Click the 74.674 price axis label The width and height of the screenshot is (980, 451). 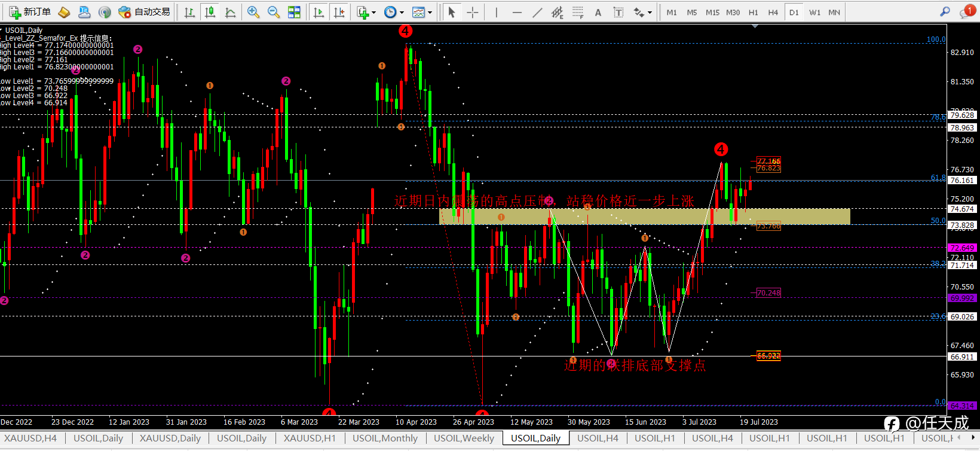point(963,209)
